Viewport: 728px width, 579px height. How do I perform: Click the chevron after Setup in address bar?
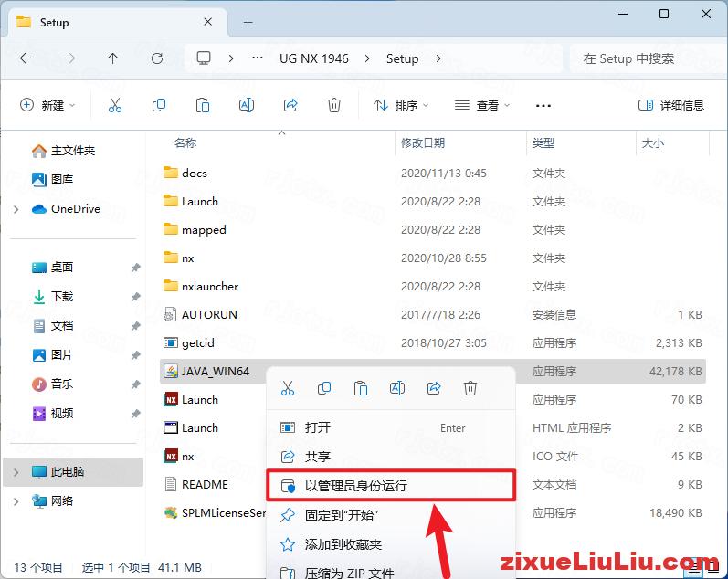pyautogui.click(x=438, y=58)
